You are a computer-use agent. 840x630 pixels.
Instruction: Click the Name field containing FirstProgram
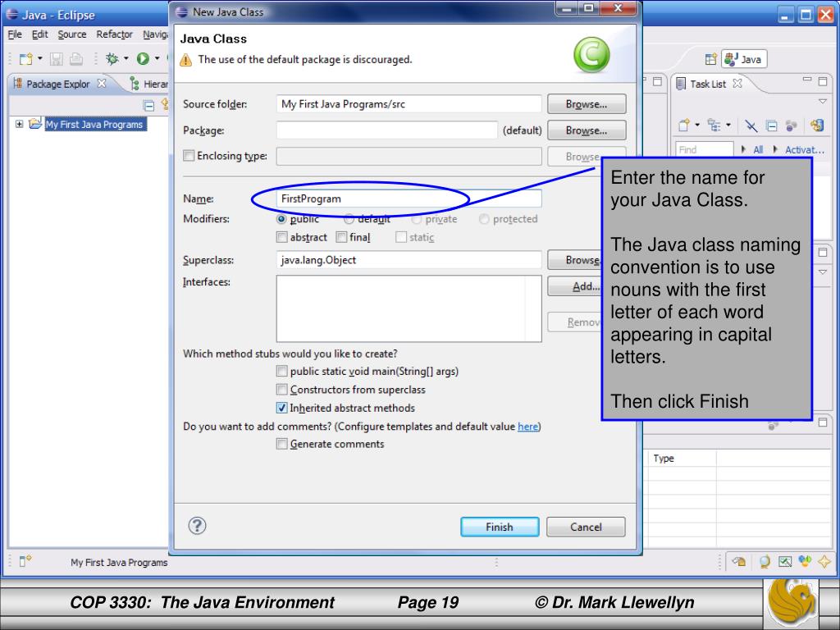tap(409, 199)
